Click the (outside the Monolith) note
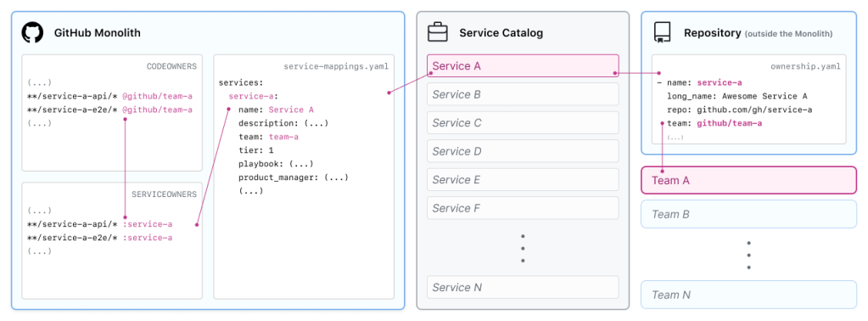This screenshot has height=321, width=868. pos(789,34)
